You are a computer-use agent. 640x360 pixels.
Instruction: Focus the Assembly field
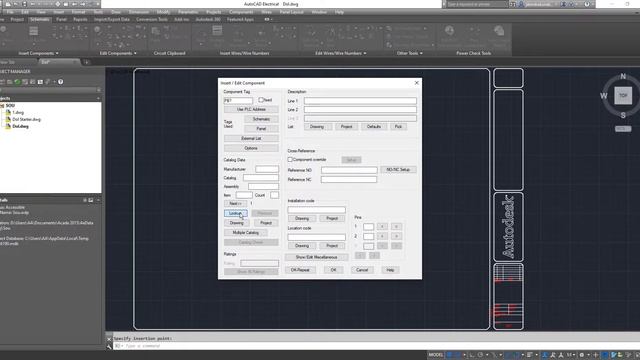(263, 187)
